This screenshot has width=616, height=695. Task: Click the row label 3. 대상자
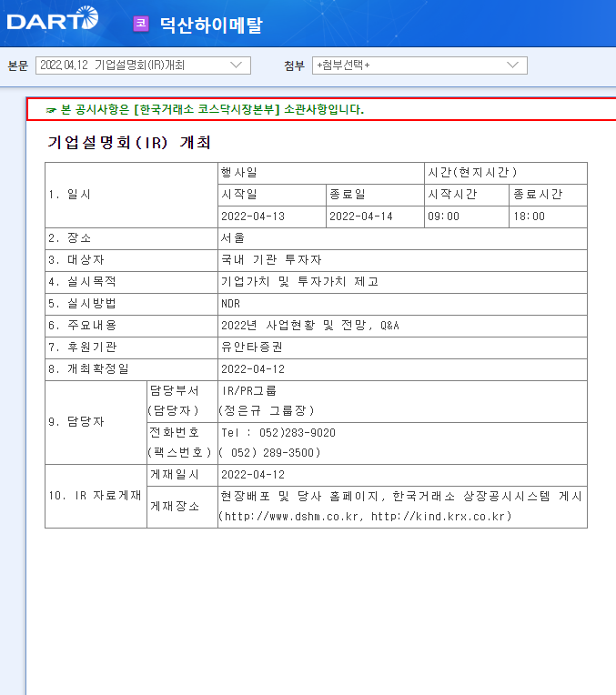click(x=76, y=260)
